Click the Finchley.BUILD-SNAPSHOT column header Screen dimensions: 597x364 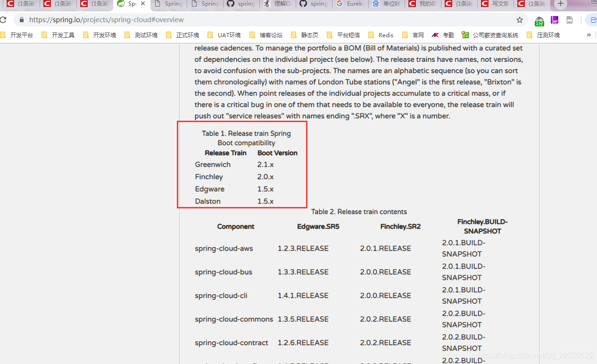482,226
